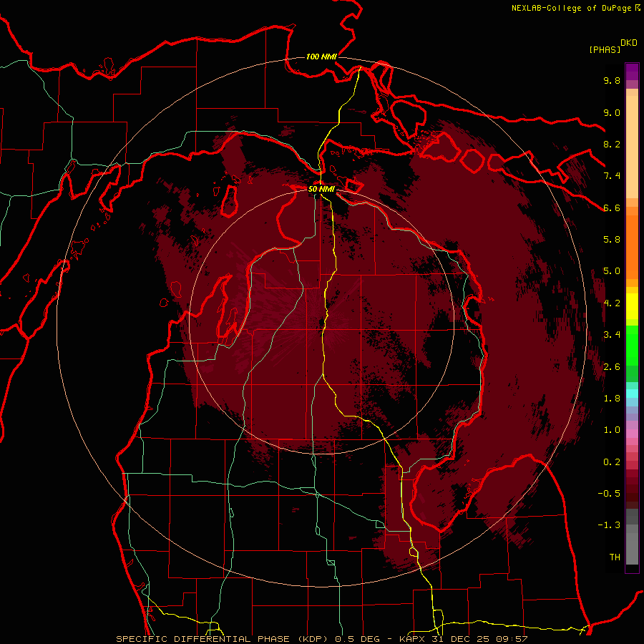Click the 4.2 legend value
Image resolution: width=644 pixels, height=644 pixels.
pos(612,303)
